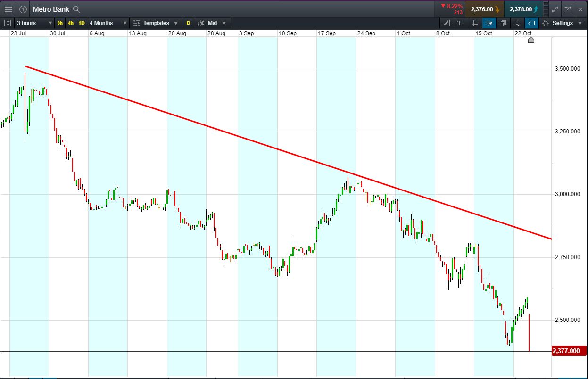
Task: Open the chart list panel icon
Action: tap(7, 23)
